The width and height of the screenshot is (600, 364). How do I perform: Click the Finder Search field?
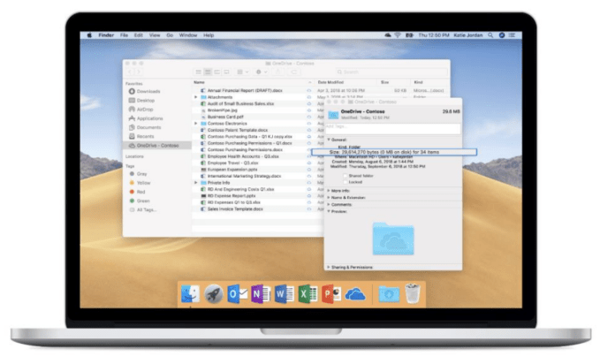[391, 72]
